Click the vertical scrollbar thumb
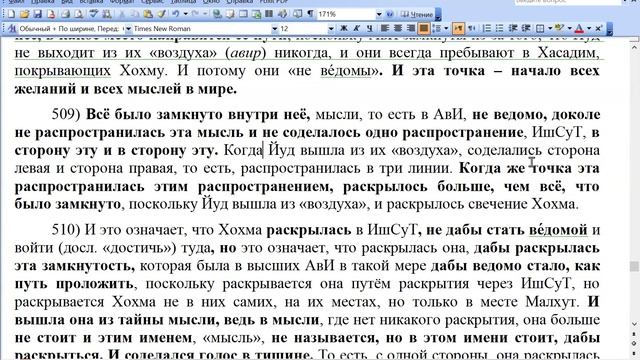This screenshot has height=360, width=640. 634,266
